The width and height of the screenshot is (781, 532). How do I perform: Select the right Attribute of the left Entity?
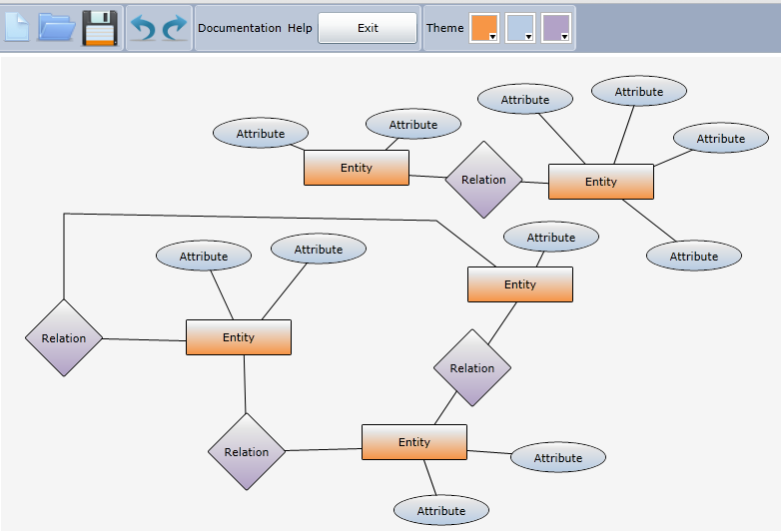click(319, 250)
